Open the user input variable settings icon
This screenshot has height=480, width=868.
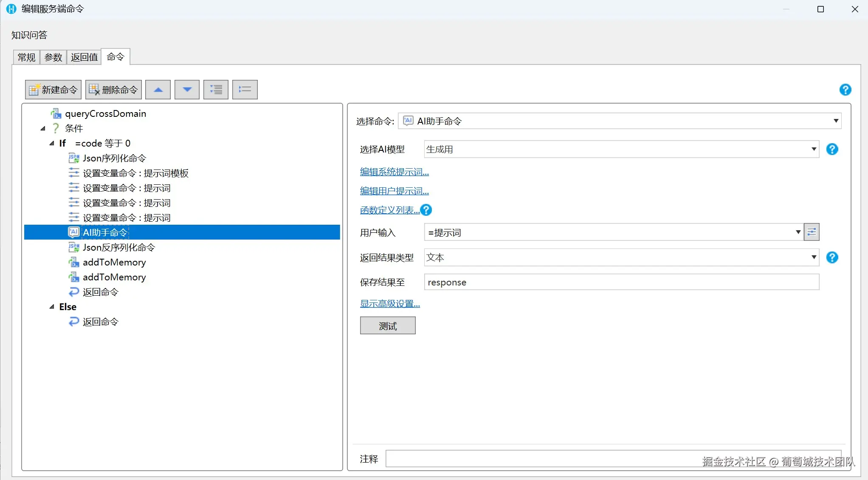[811, 232]
